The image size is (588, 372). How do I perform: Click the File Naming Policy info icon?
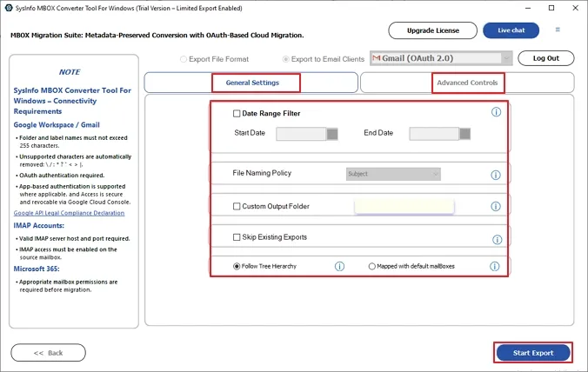pyautogui.click(x=496, y=175)
